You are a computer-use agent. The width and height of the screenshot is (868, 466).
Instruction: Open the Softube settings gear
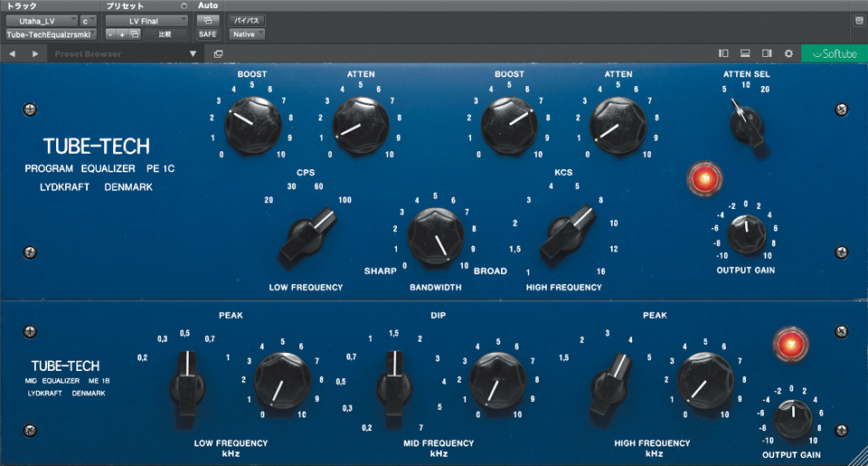[788, 53]
